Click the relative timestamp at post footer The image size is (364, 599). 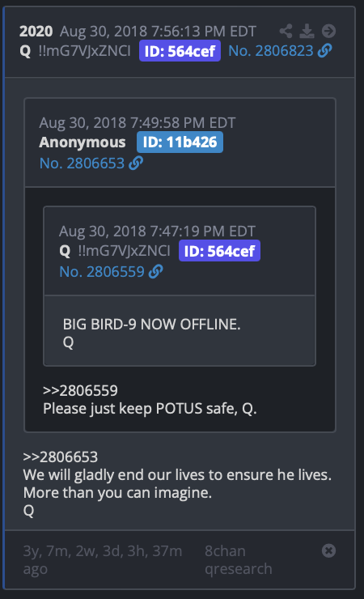pos(103,559)
